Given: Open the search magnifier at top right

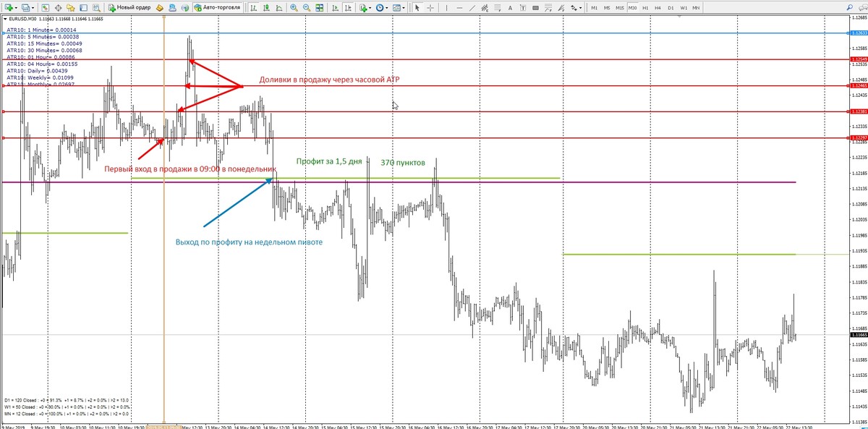Looking at the screenshot, I should pyautogui.click(x=859, y=7).
